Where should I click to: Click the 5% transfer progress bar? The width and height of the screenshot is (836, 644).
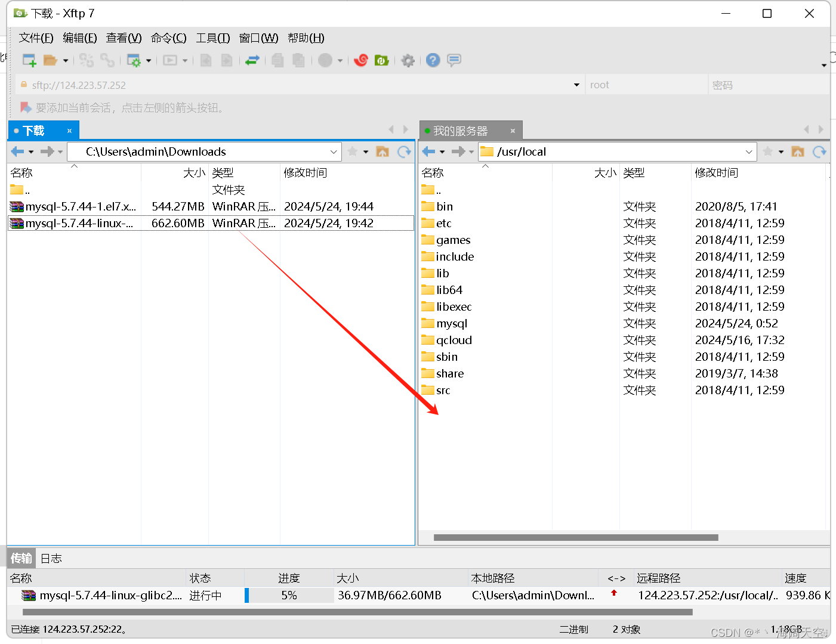point(289,595)
